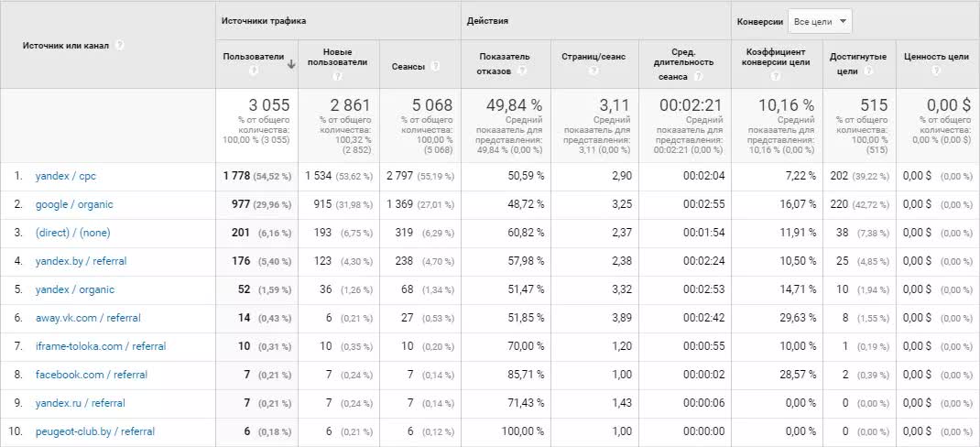The image size is (980, 447).
Task: Click help icon under Новые пользователи
Action: pyautogui.click(x=338, y=76)
